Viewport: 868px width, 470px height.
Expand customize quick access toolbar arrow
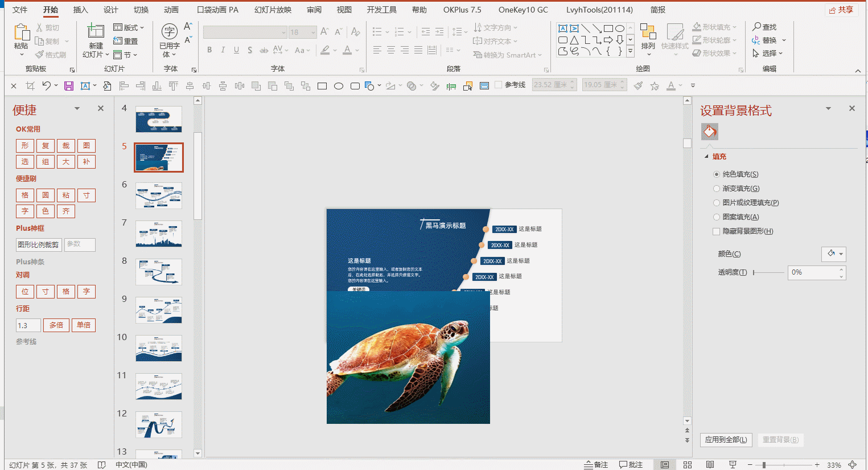(693, 86)
